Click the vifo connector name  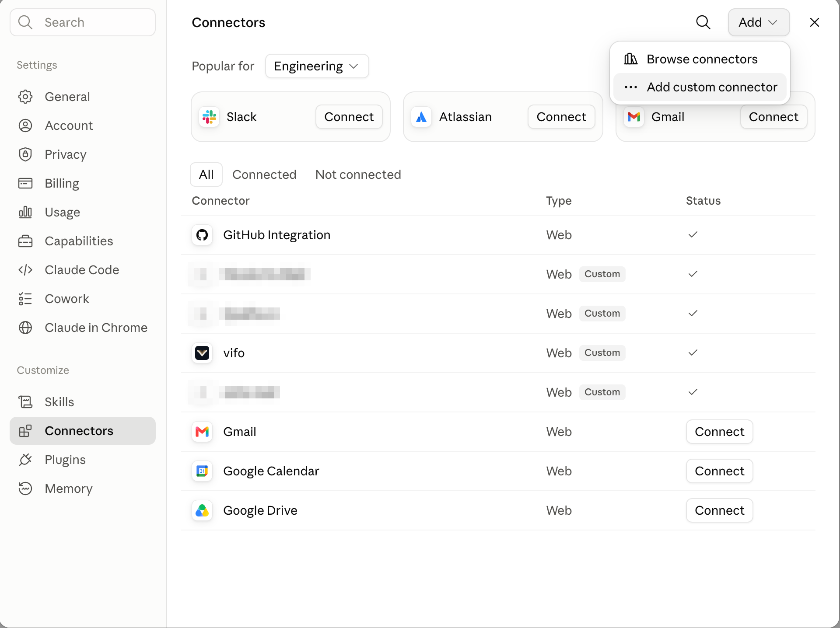coord(234,353)
